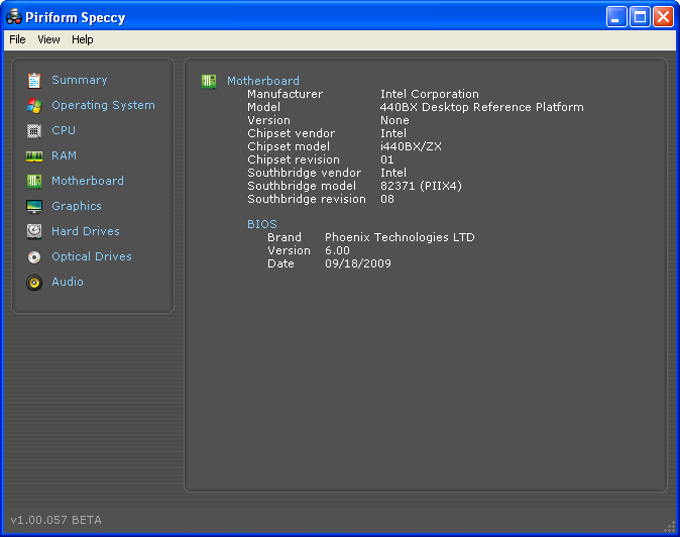
Task: Click the BIOS subsection heading
Action: tap(262, 224)
